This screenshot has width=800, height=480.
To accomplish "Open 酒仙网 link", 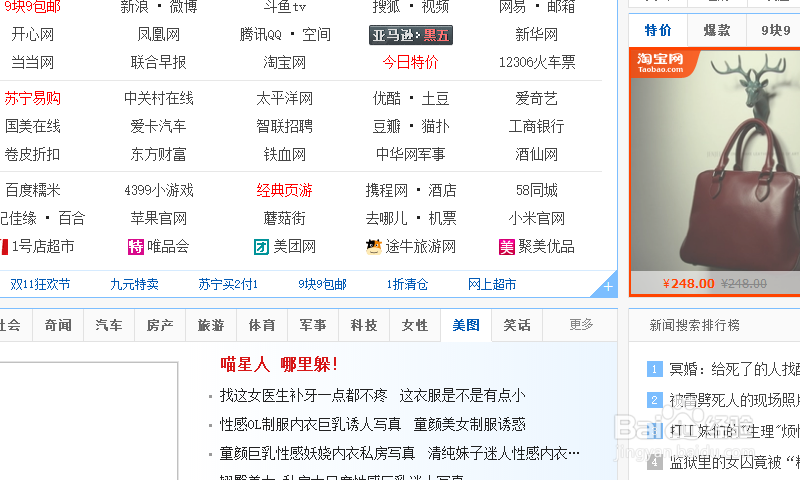I will (x=537, y=154).
